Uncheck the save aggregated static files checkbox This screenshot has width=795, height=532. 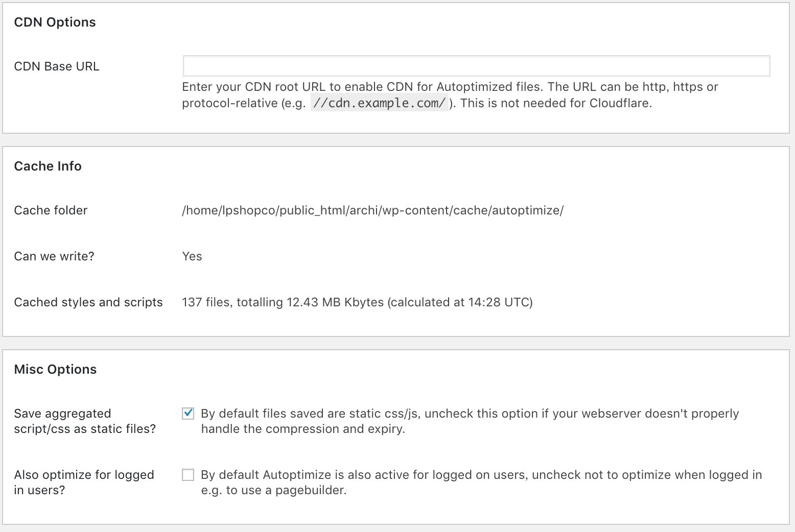tap(188, 414)
